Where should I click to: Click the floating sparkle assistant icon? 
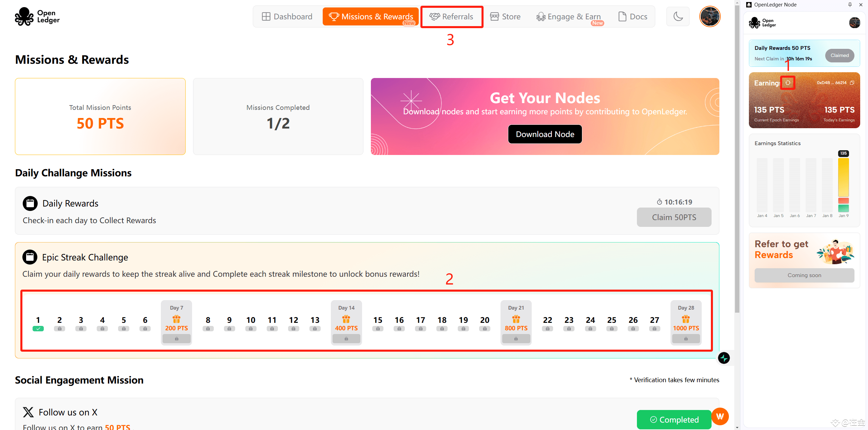click(723, 358)
